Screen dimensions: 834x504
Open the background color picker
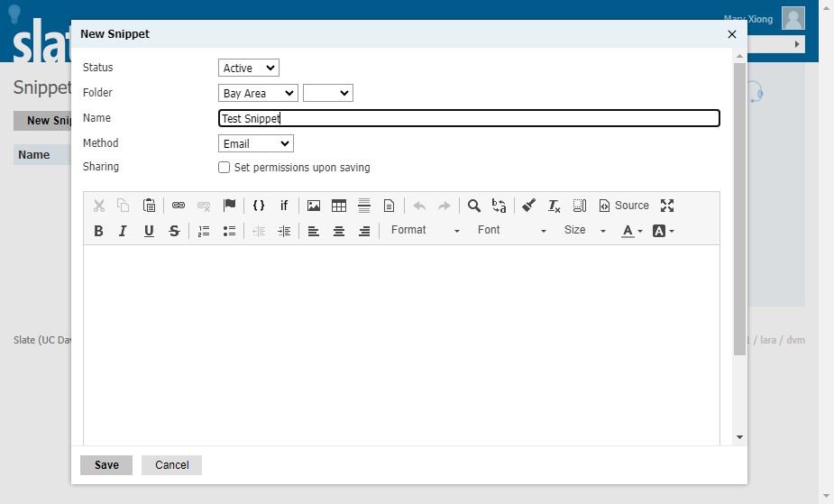point(664,231)
